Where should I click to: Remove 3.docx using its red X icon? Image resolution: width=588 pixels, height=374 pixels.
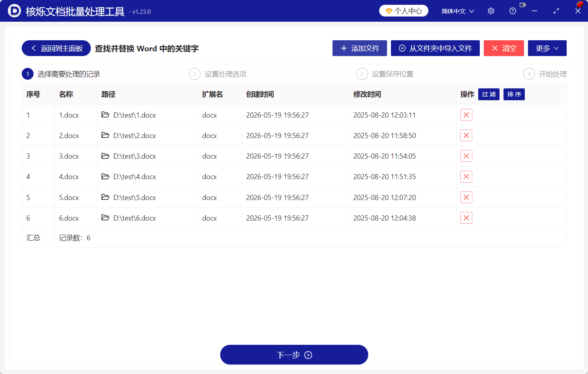466,156
